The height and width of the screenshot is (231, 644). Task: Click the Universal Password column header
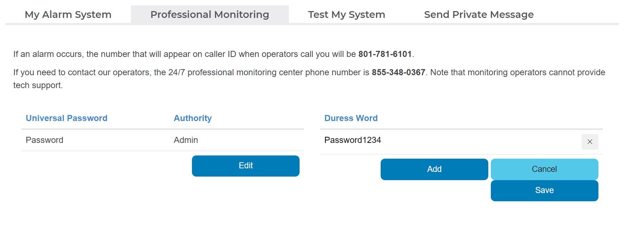66,118
